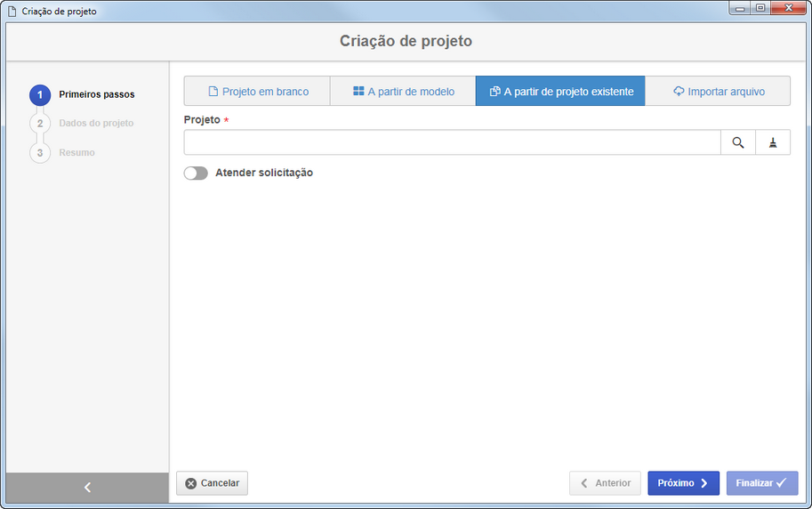812x509 pixels.
Task: Select step 2 circle Dados do projeto
Action: pos(40,124)
